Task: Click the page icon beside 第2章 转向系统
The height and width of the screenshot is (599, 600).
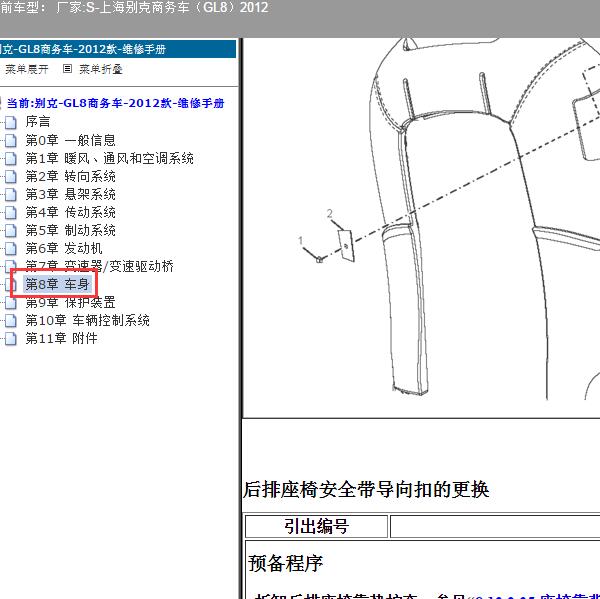Action: [x=11, y=176]
